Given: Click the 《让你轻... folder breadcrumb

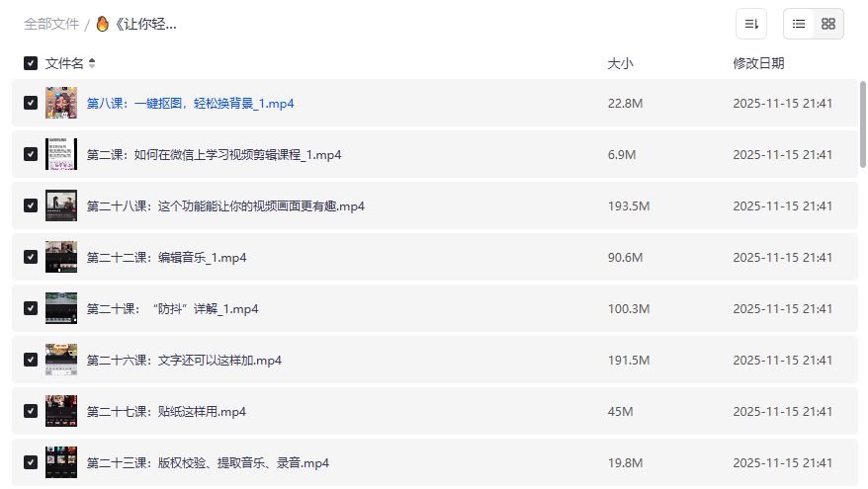Looking at the screenshot, I should tap(145, 24).
